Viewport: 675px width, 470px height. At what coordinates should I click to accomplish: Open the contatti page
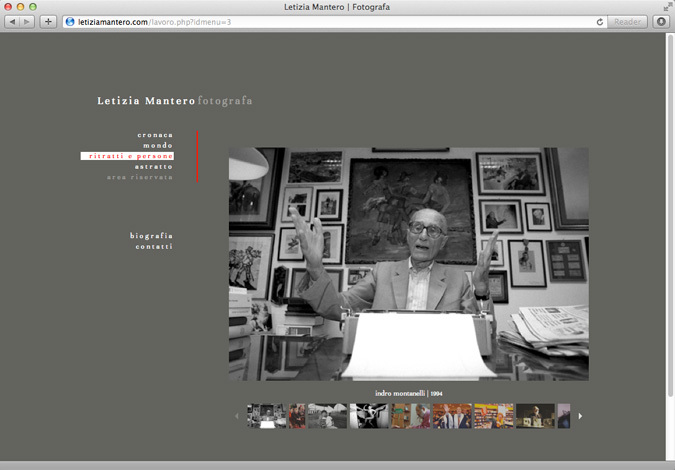click(154, 246)
